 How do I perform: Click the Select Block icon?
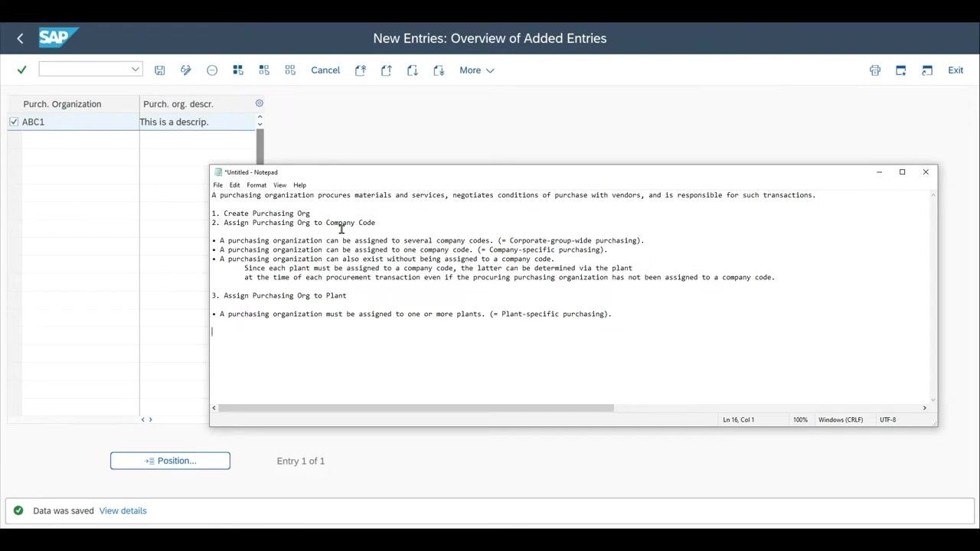pos(264,70)
